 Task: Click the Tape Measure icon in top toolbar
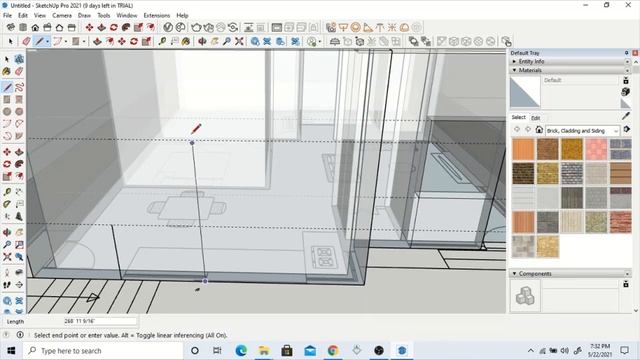162,41
